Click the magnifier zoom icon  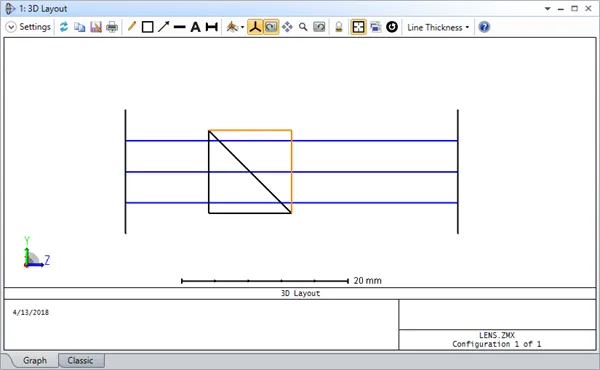coord(303,27)
